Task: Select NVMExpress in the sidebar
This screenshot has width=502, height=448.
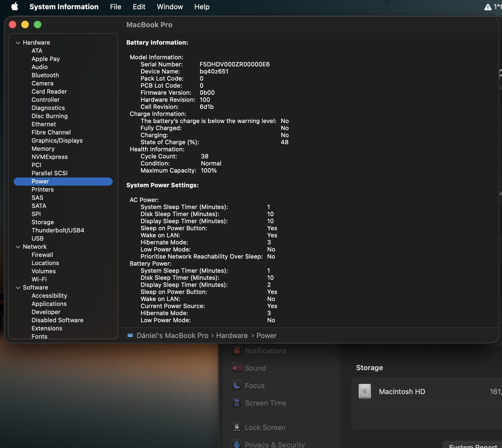Action: 49,157
